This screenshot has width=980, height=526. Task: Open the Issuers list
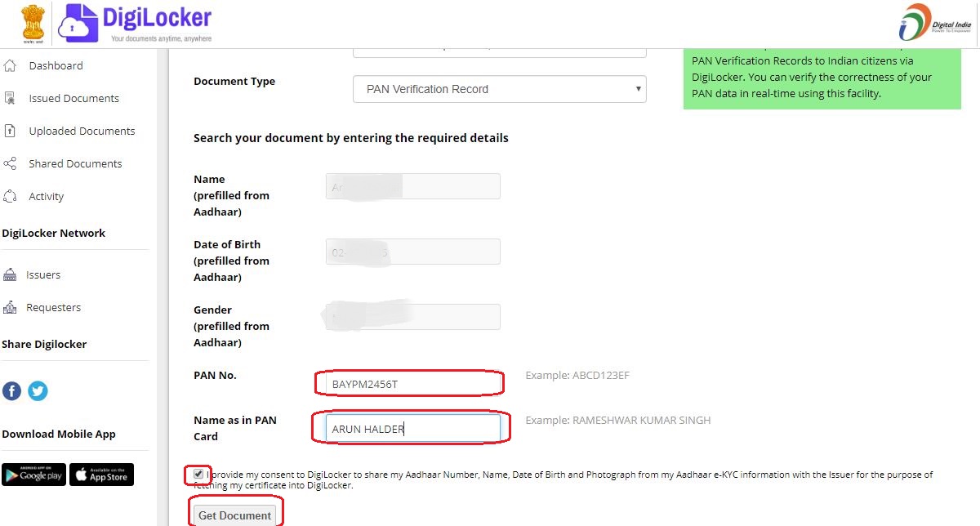click(43, 274)
